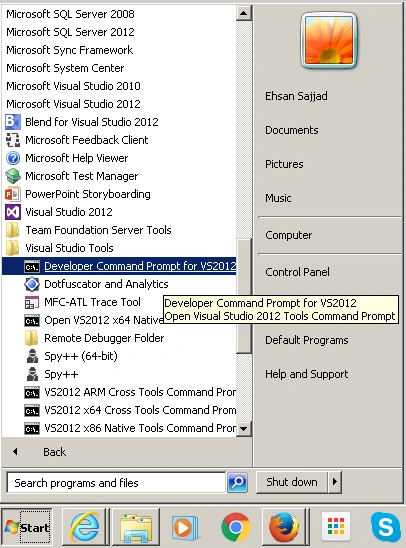Viewport: 406px width, 548px height.
Task: Open Music from the right pane
Action: (x=278, y=198)
